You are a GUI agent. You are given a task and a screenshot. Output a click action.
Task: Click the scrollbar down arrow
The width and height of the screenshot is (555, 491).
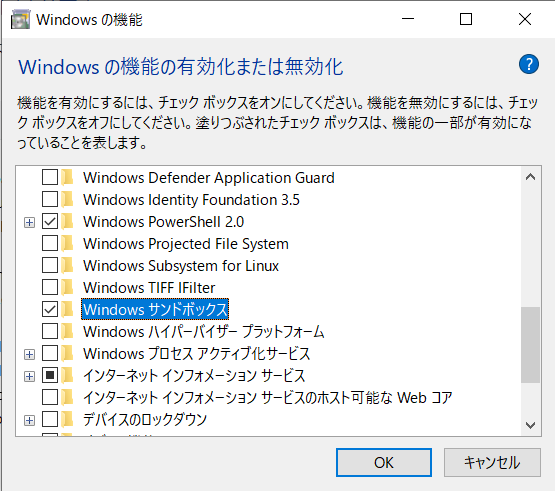pos(530,425)
